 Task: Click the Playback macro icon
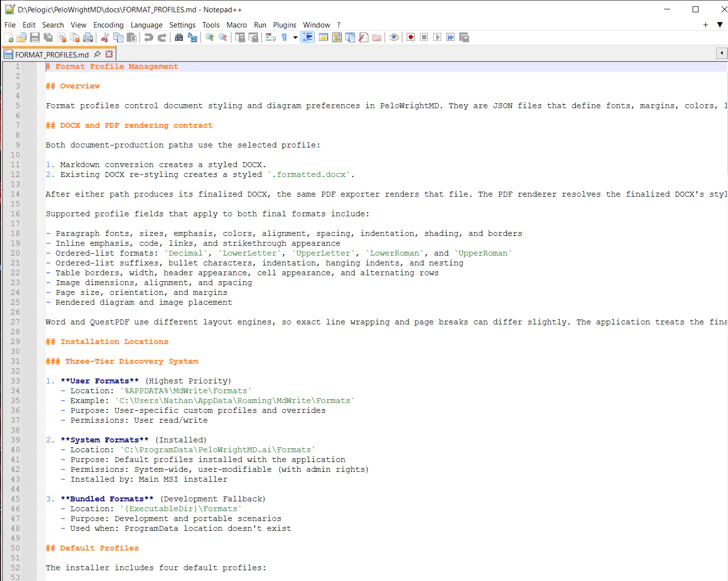pos(437,37)
